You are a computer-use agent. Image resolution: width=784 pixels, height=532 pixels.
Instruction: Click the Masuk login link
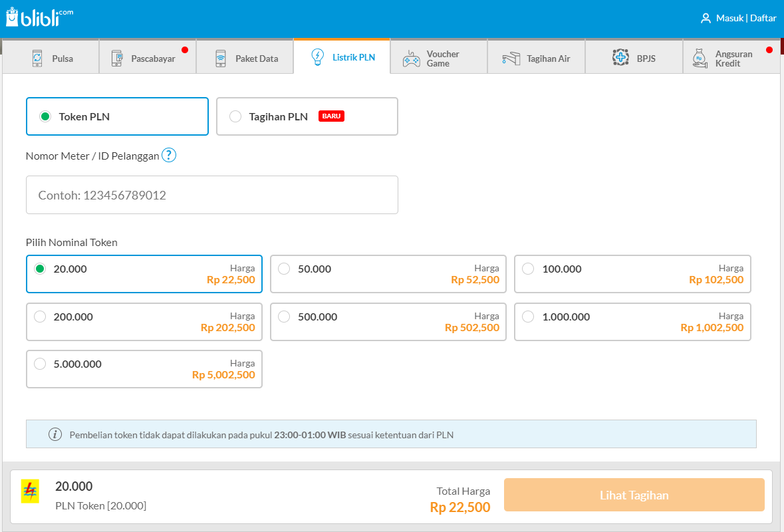(x=729, y=19)
